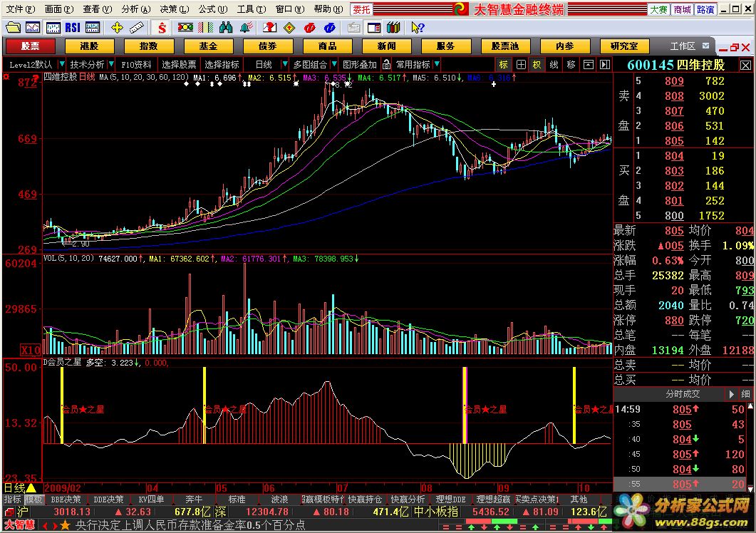Image resolution: width=756 pixels, height=533 pixels.
Task: Expand the 多图组合 dropdown arrow
Action: pyautogui.click(x=334, y=63)
